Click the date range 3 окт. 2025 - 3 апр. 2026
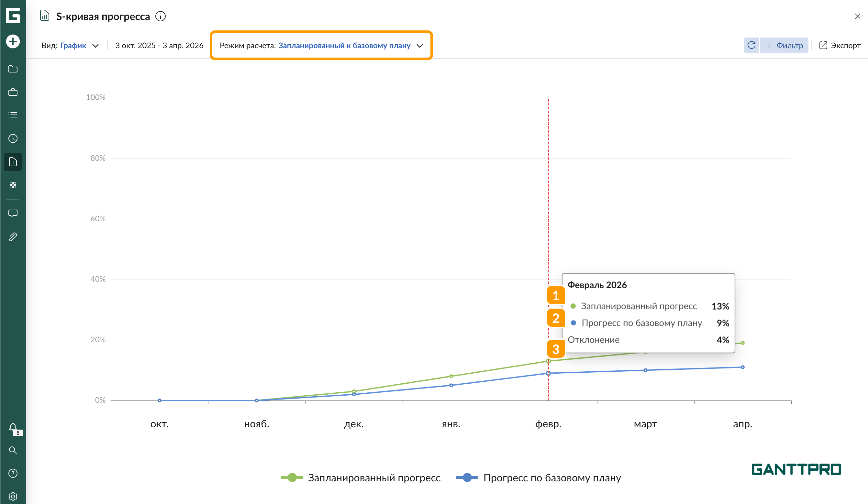This screenshot has height=504, width=868. pyautogui.click(x=159, y=45)
